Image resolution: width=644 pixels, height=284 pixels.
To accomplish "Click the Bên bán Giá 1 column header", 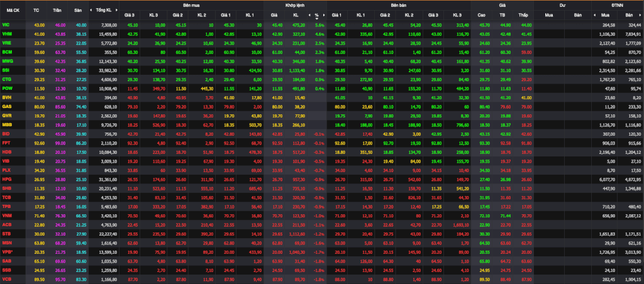I will pos(337,15).
